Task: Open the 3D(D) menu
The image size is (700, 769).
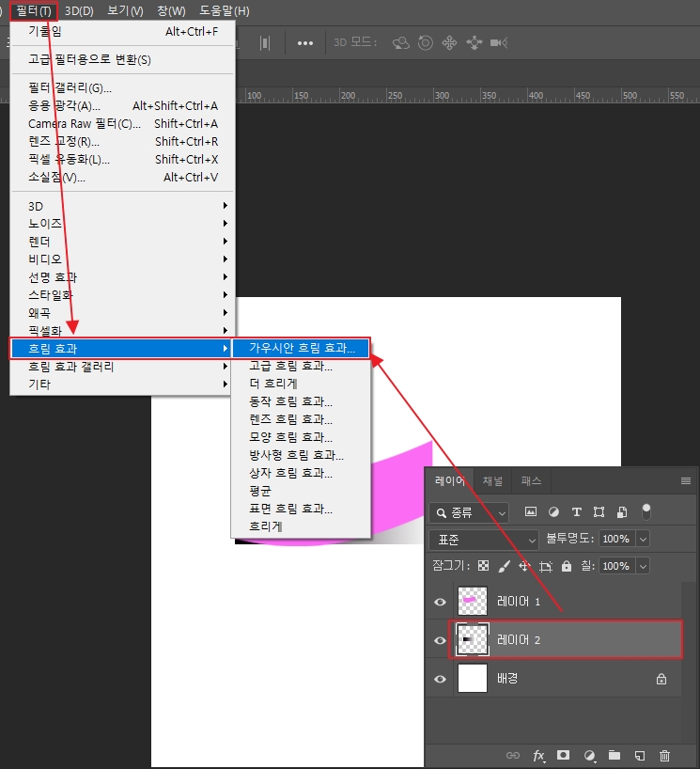Action: click(79, 10)
